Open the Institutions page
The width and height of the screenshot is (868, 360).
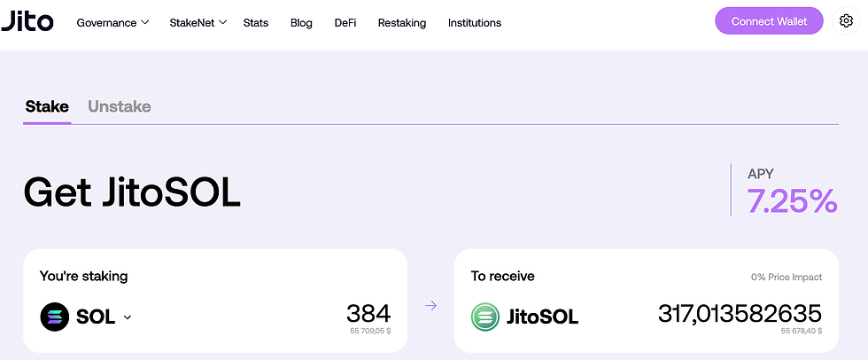tap(475, 23)
